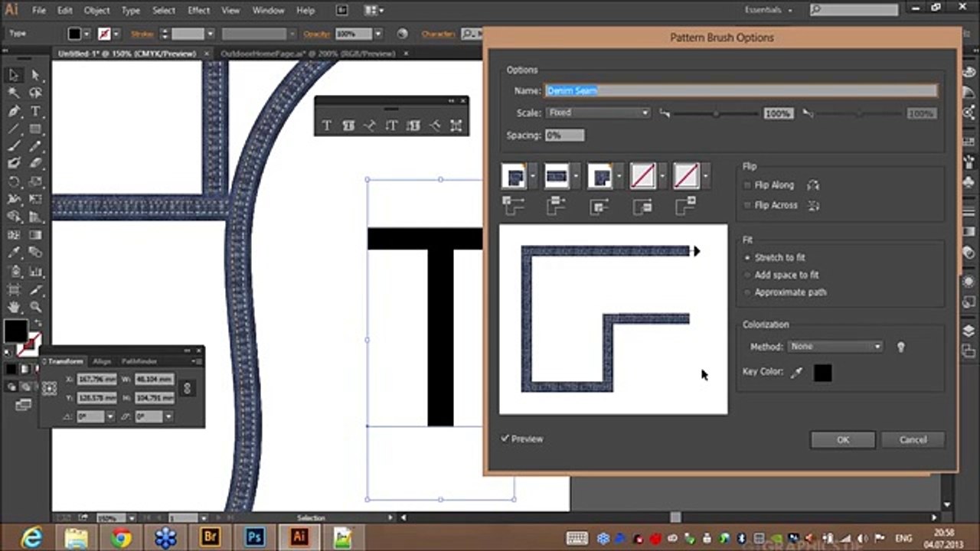Click the brush Name input field

tap(740, 90)
